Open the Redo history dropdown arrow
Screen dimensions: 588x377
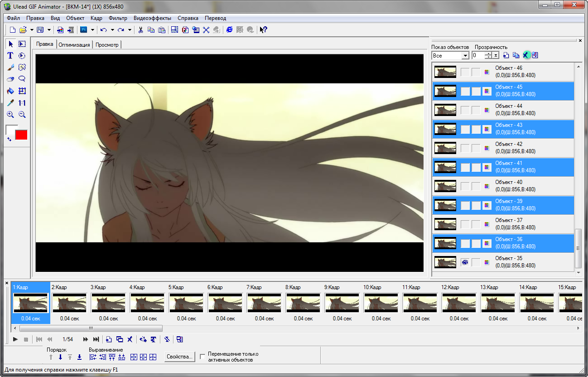coord(130,30)
